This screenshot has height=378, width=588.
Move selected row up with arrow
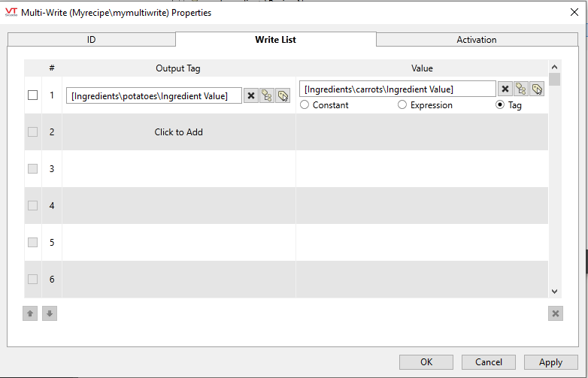click(x=30, y=313)
